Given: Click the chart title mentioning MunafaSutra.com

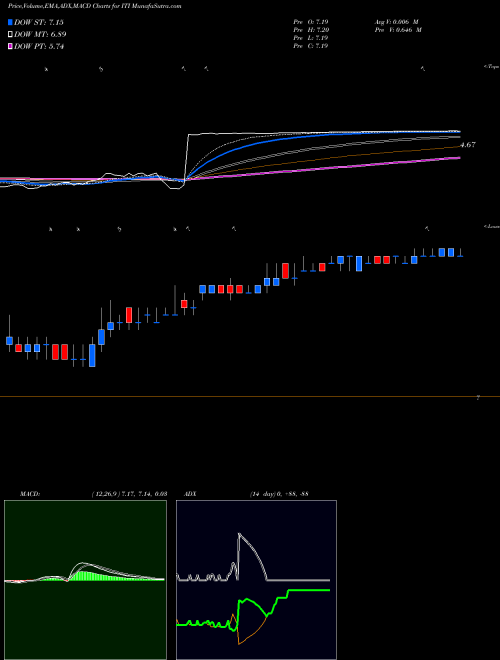Looking at the screenshot, I should pyautogui.click(x=95, y=6).
